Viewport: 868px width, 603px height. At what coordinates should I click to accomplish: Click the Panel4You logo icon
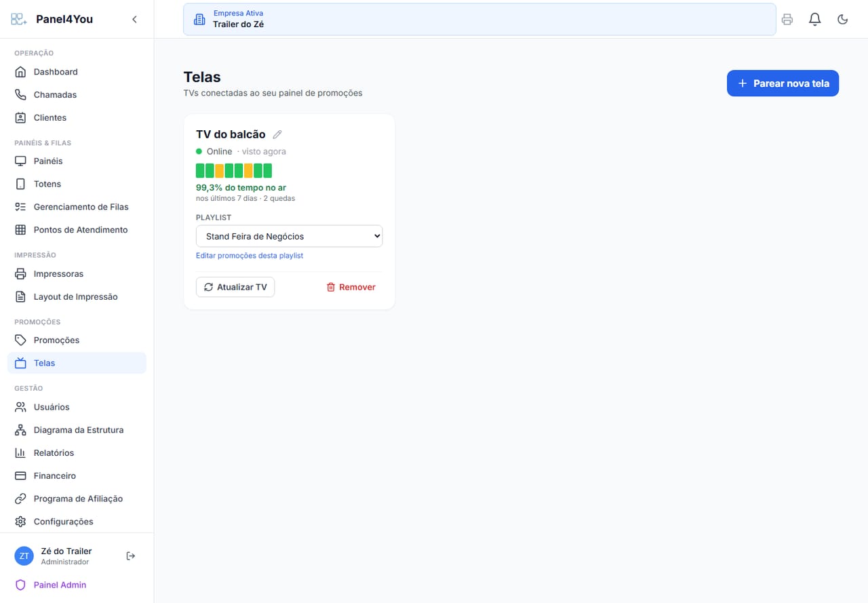(x=19, y=19)
